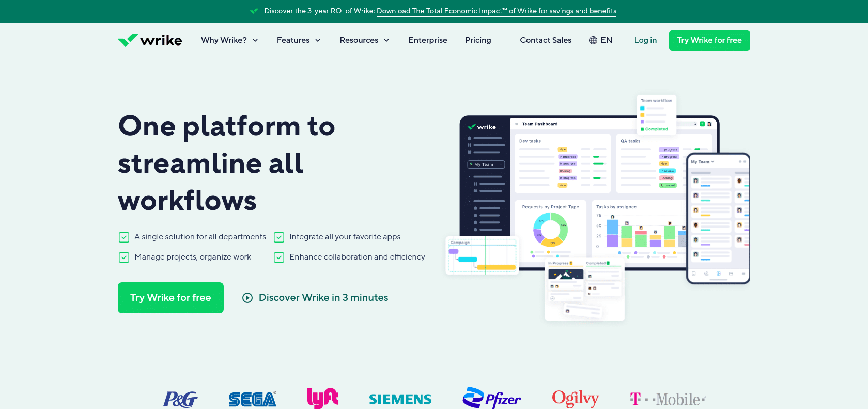Click the Wrike logo in the header
The height and width of the screenshot is (409, 868).
tap(150, 40)
